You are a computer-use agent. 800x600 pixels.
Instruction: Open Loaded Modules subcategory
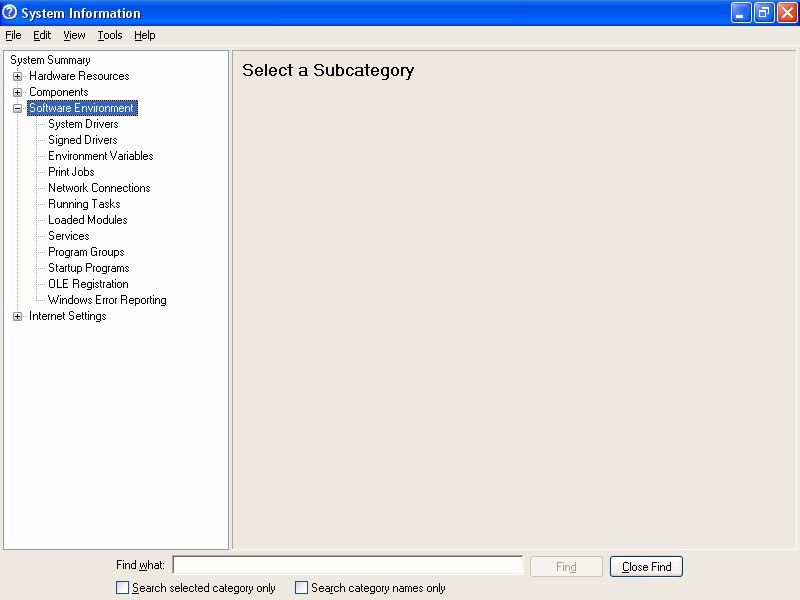pos(88,220)
